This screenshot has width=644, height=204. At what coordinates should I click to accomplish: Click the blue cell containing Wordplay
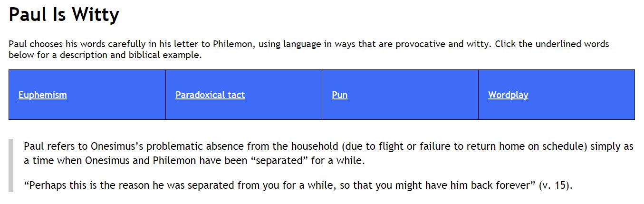(557, 95)
